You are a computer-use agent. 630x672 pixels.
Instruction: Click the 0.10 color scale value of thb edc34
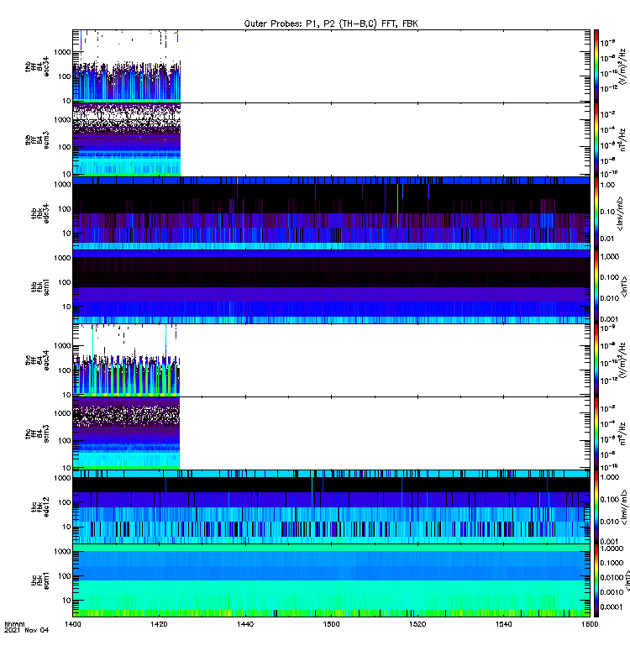click(x=607, y=212)
